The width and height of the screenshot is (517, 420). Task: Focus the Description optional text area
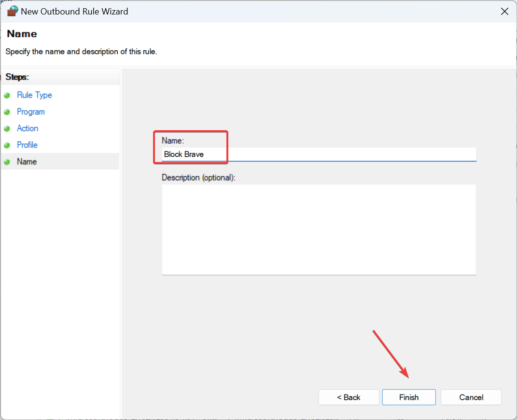click(319, 230)
